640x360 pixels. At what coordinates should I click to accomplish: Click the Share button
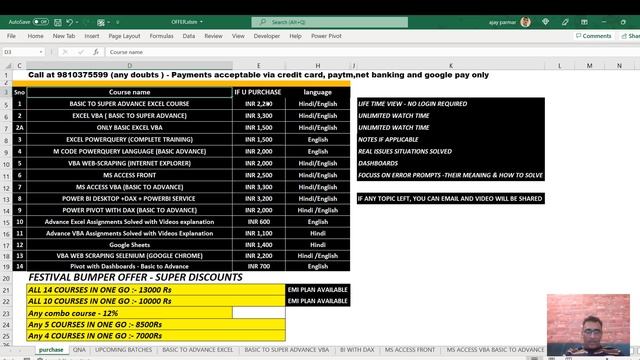630,36
